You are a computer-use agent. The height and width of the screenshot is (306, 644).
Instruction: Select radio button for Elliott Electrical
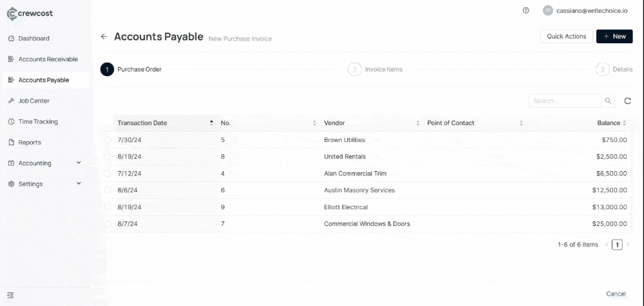tap(107, 207)
